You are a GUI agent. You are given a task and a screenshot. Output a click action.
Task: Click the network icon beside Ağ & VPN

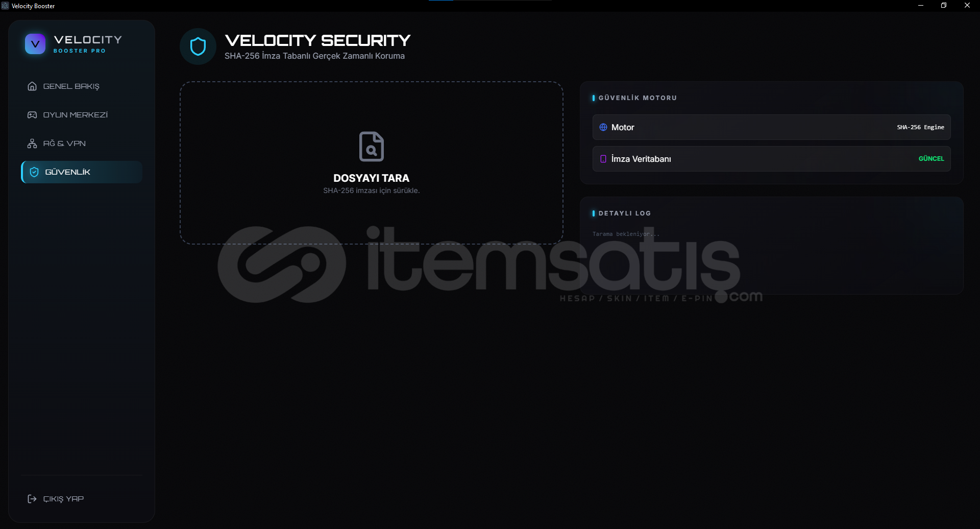coord(32,143)
